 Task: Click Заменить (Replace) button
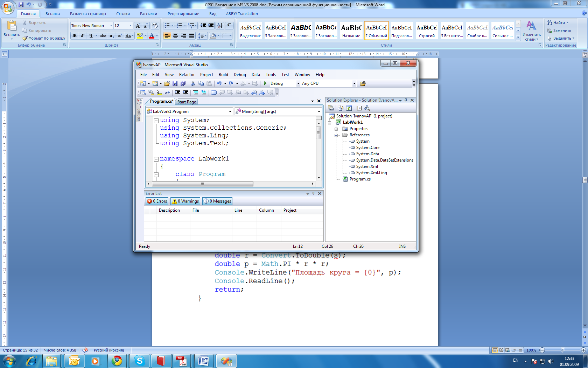(x=559, y=30)
